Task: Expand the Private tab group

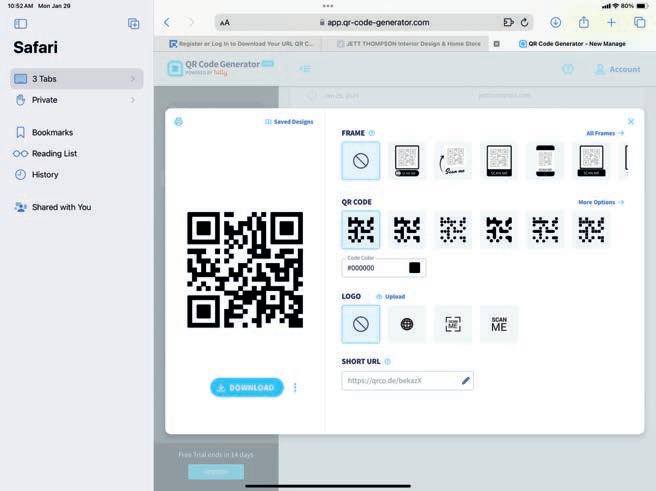Action: point(77,100)
